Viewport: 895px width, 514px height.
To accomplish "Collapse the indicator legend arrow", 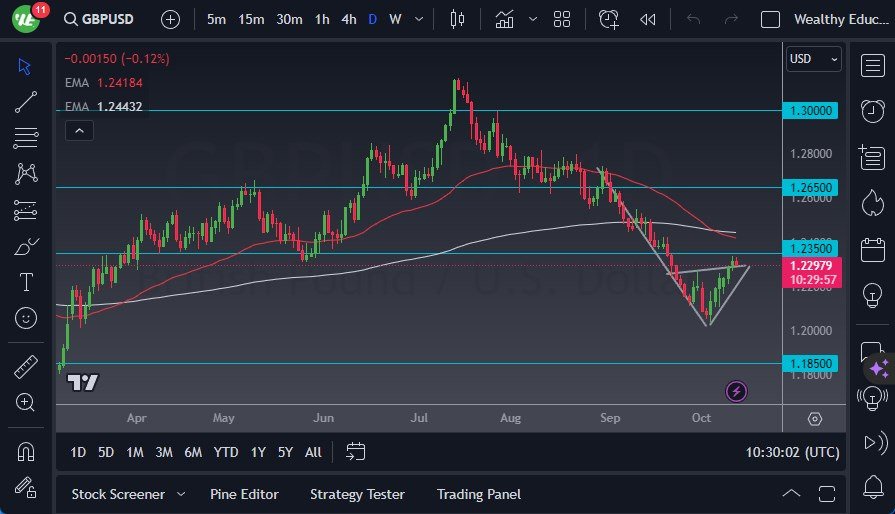I will [x=78, y=130].
